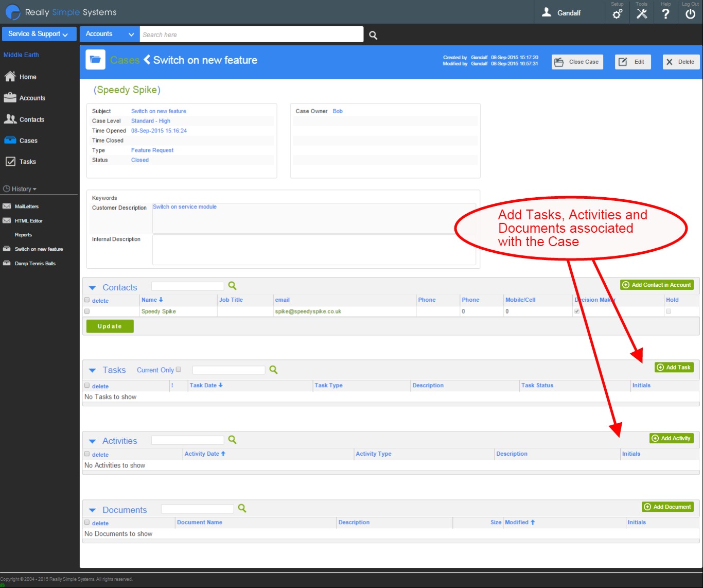This screenshot has height=588, width=703.
Task: Collapse the Documents section triangle
Action: pos(92,510)
